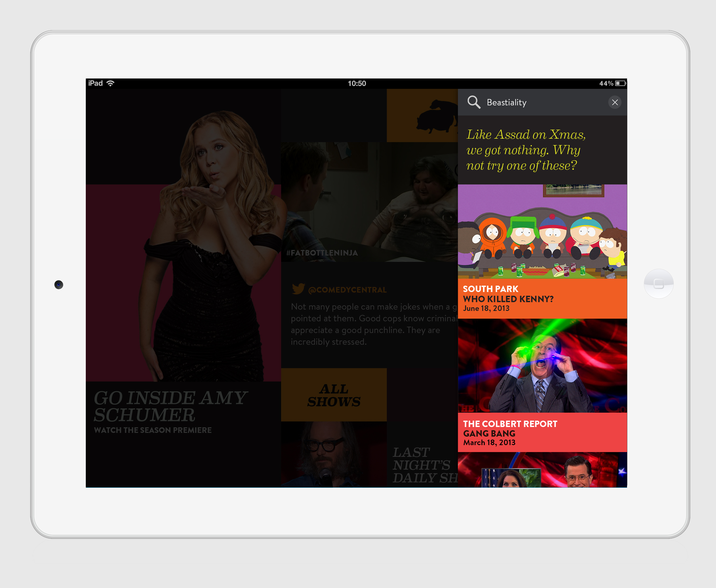This screenshot has width=716, height=588.
Task: Tap the #FATBOTTLENINJA video tile
Action: 369,202
